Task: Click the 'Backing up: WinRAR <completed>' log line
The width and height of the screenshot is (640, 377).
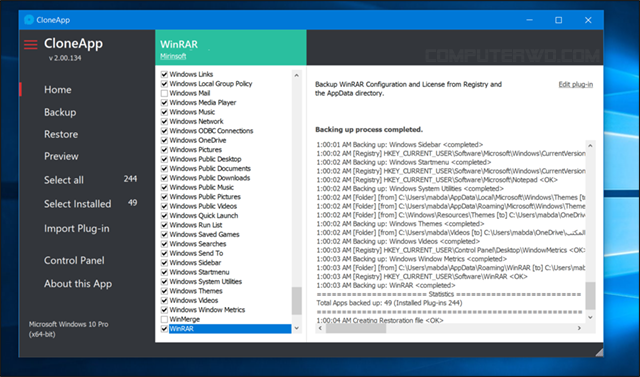Action: [386, 285]
